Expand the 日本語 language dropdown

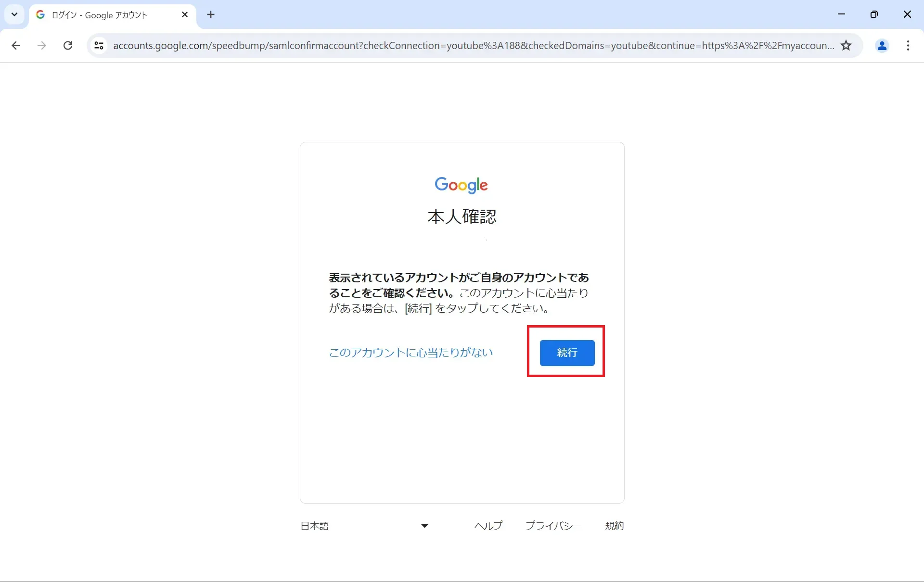364,526
